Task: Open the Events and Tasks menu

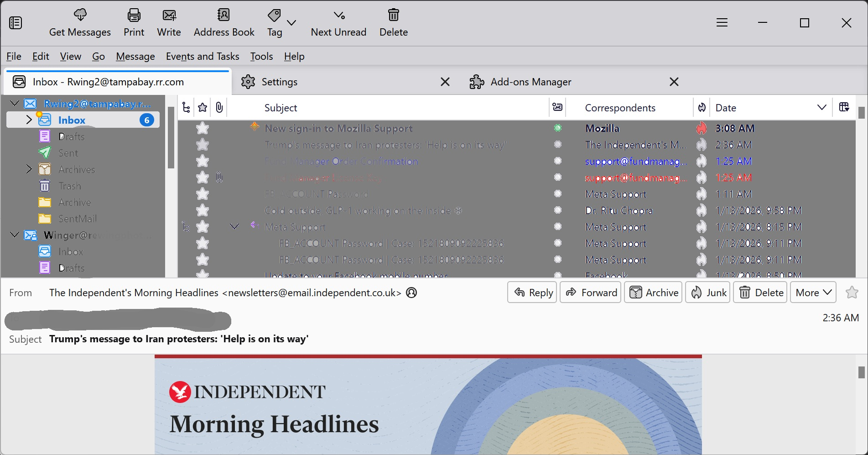Action: 203,56
